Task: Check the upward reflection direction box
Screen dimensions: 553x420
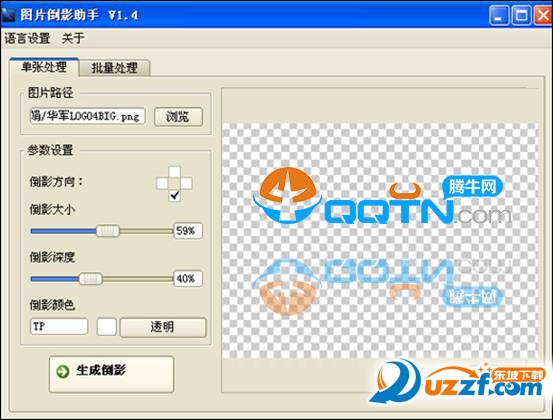Action: pos(174,172)
